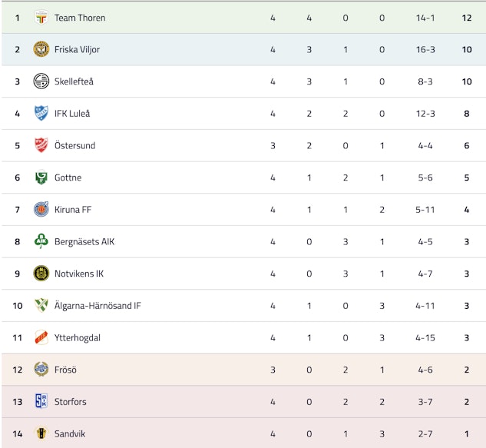Click the Notvikens IK club badge

(x=41, y=274)
